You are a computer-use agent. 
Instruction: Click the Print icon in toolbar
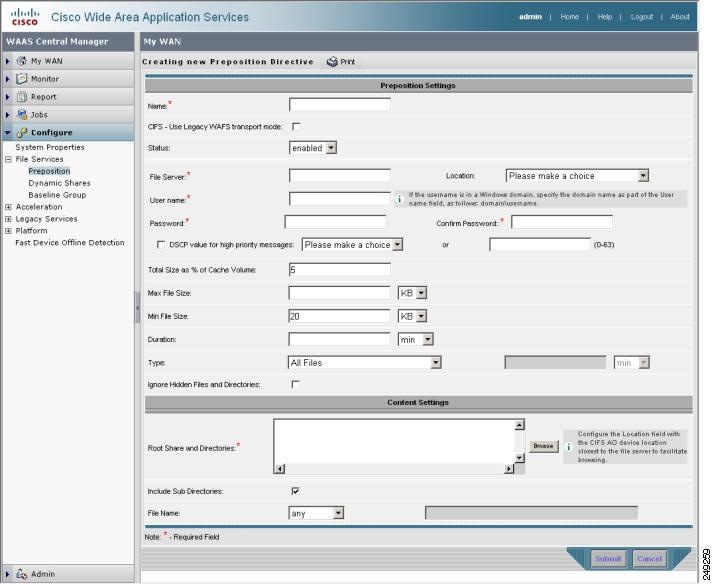pos(332,62)
